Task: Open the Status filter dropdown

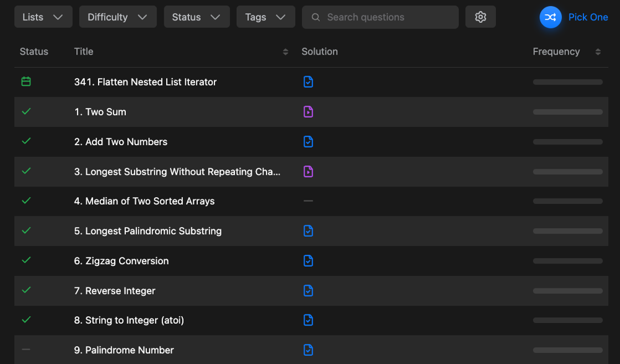Action: pyautogui.click(x=197, y=17)
